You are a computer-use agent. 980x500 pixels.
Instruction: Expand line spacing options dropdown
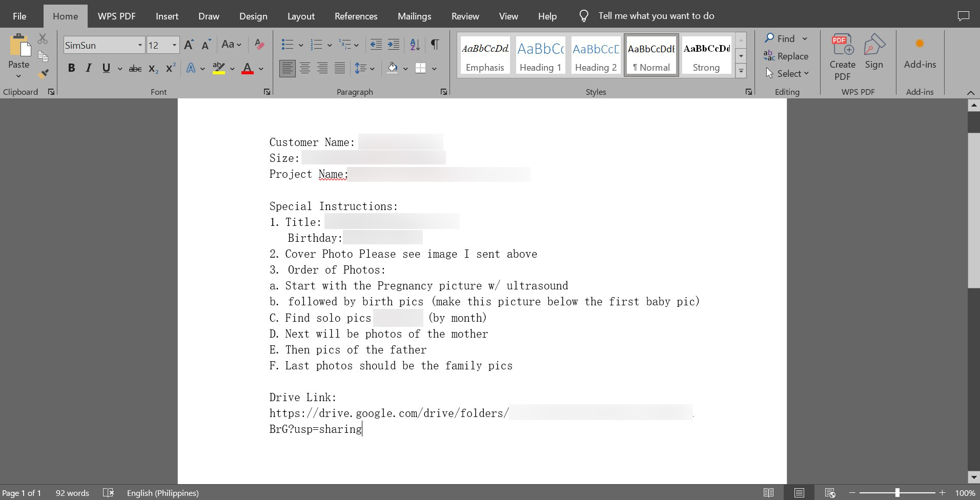click(x=372, y=69)
